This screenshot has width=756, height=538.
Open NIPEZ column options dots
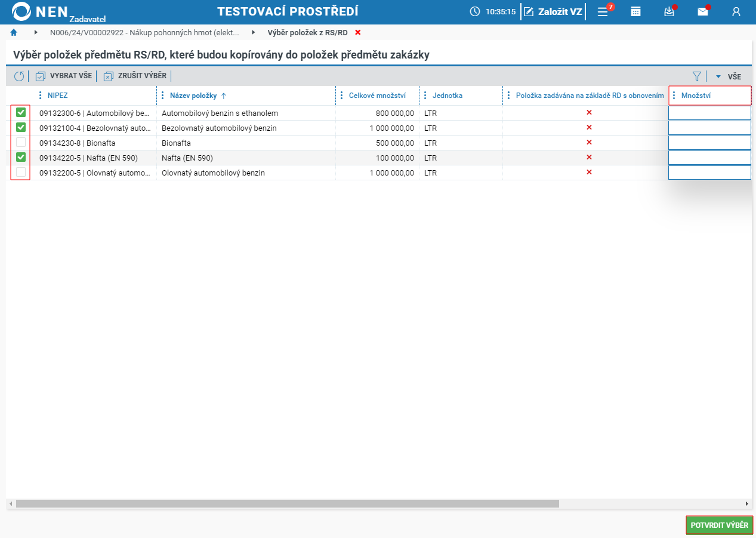point(41,96)
